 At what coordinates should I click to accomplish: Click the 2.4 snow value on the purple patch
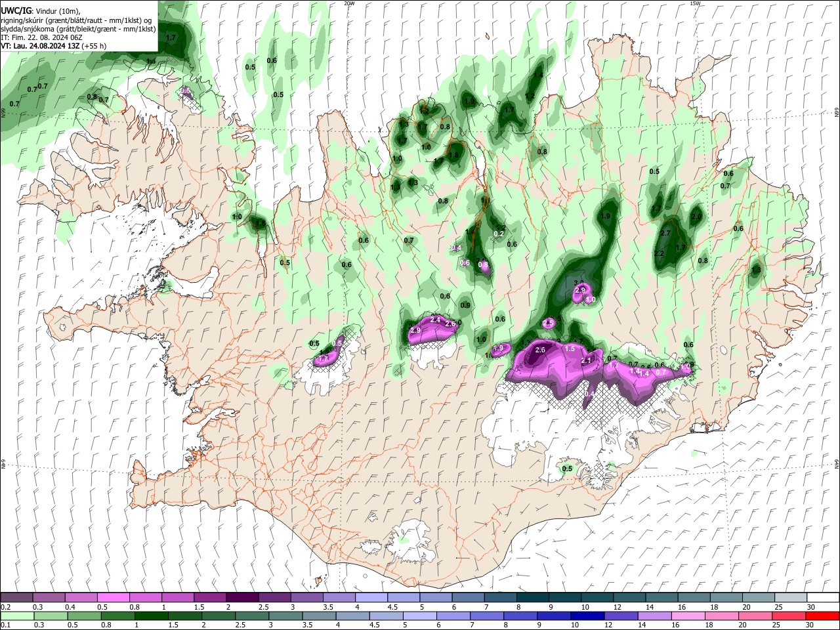[x=435, y=320]
